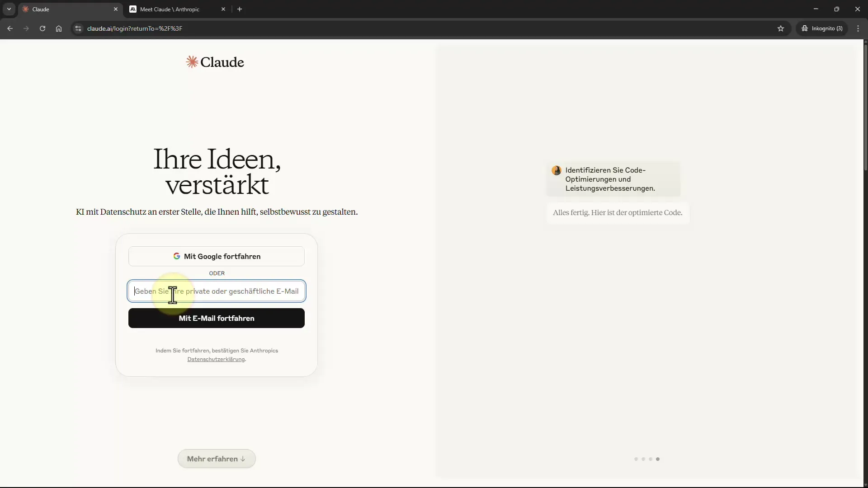Select the first carousel dot
This screenshot has width=868, height=488.
point(636,459)
